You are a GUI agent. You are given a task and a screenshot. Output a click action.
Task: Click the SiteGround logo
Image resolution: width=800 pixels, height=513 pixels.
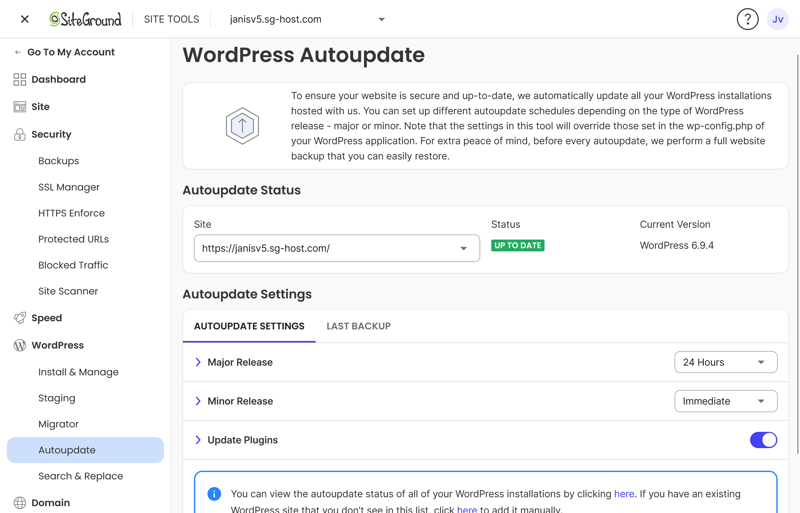coord(85,19)
